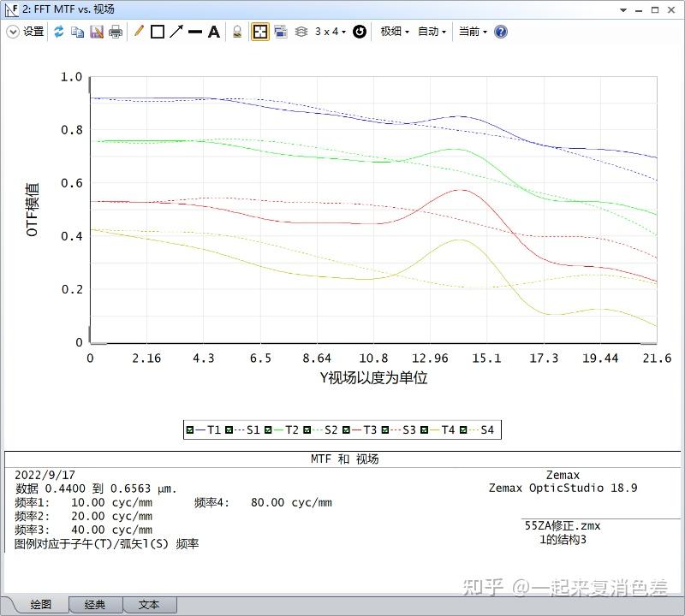Viewport: 685px width, 616px height.
Task: Select the pencil annotation tool
Action: click(x=139, y=32)
